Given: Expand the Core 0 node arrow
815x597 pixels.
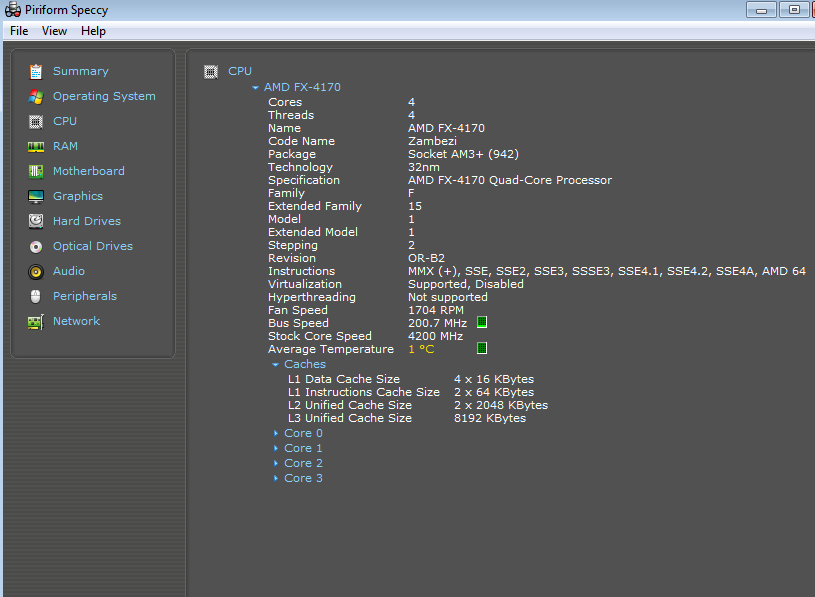Looking at the screenshot, I should point(276,433).
